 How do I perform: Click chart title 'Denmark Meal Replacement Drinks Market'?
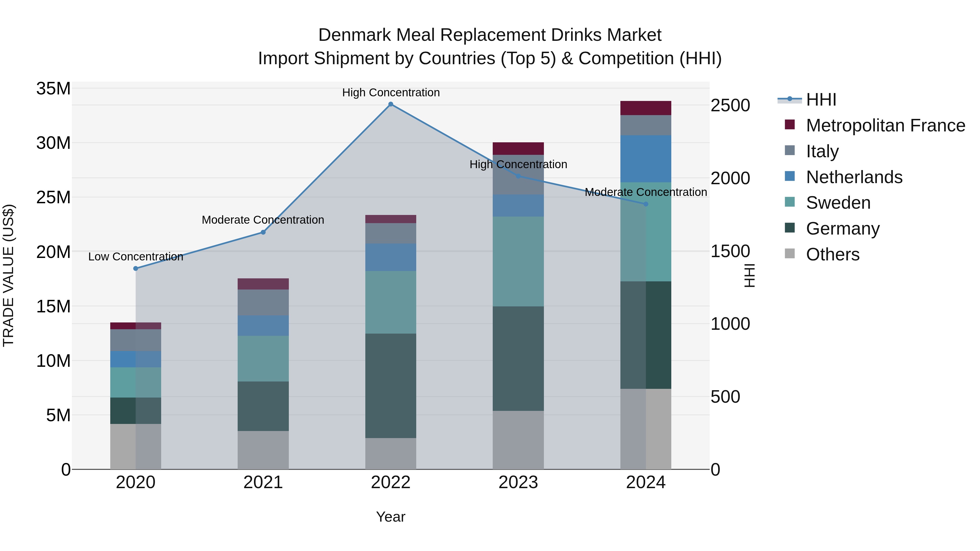point(490,35)
